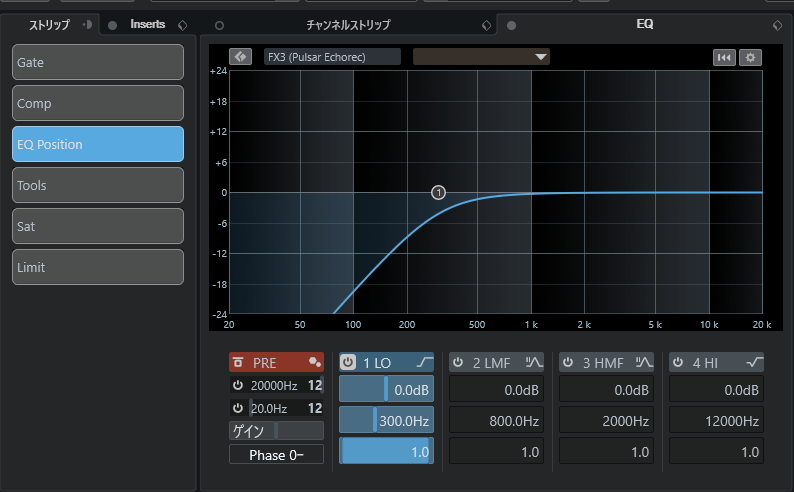
Task: Click the PRE section link dots icon
Action: (315, 362)
